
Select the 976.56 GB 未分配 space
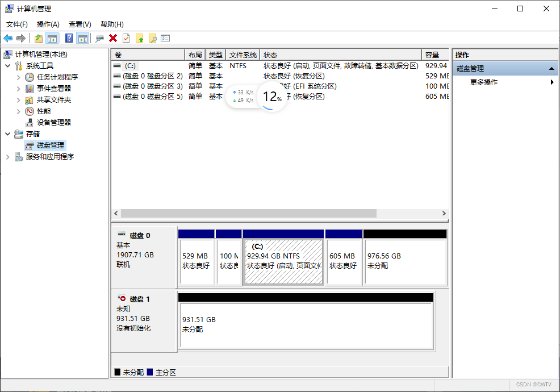(x=405, y=257)
